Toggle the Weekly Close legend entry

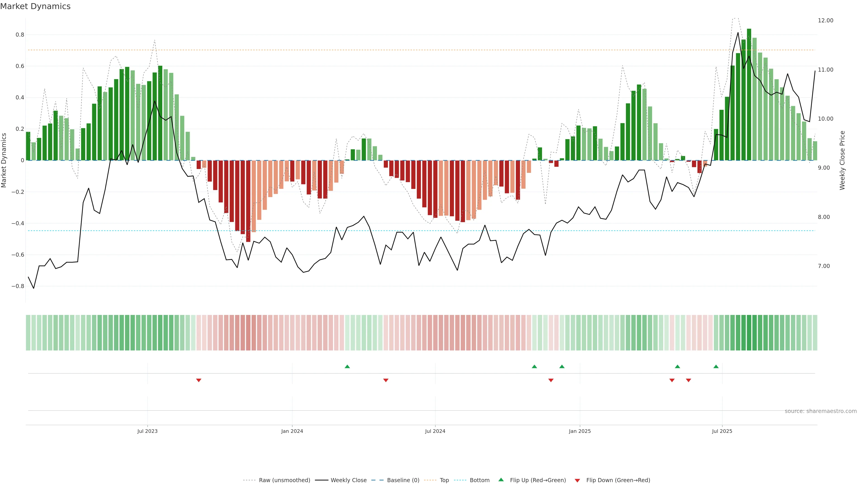pos(348,480)
